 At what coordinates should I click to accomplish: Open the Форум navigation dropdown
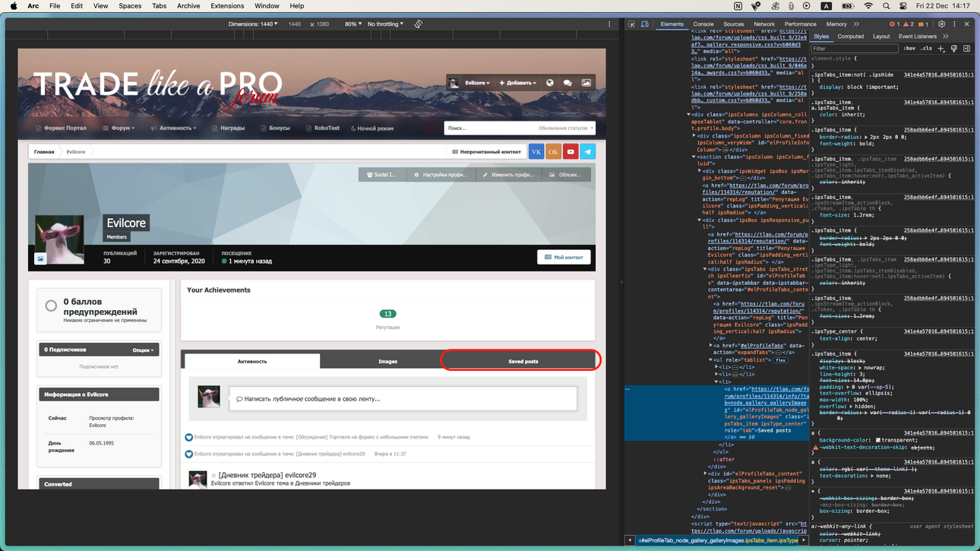pyautogui.click(x=119, y=128)
